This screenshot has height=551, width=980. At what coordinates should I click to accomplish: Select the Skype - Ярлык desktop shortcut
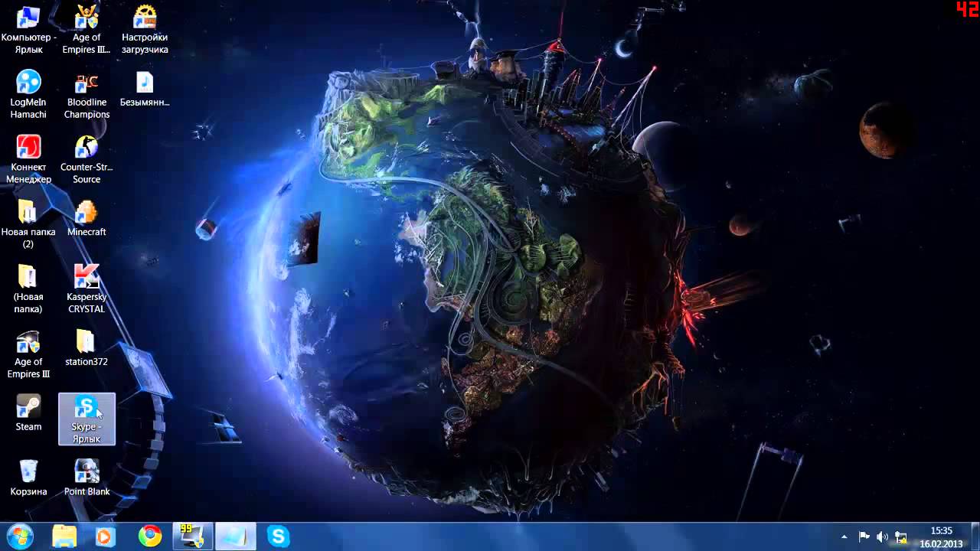tap(87, 419)
